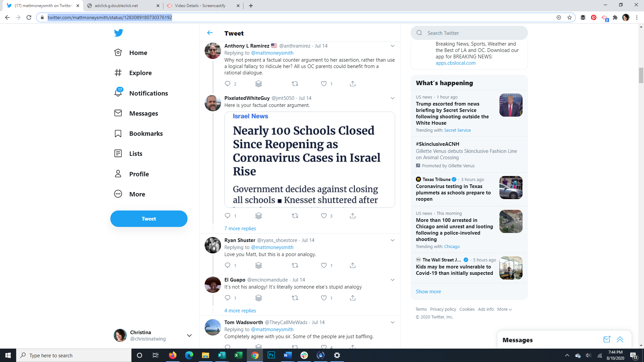Click Buffer icon under Ryan Shuster's tweet
644x362 pixels.
coord(259,265)
